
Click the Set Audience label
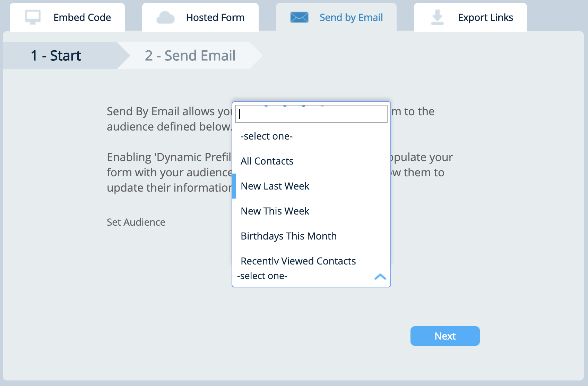(x=136, y=222)
